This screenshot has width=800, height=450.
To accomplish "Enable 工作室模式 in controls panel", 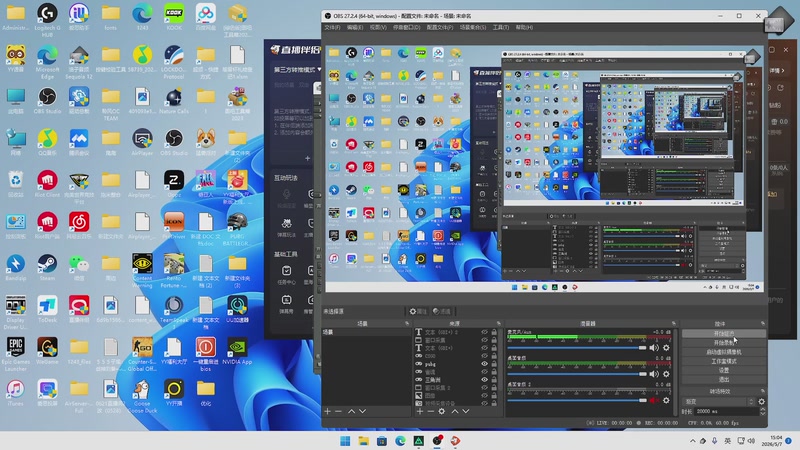I will pyautogui.click(x=723, y=361).
